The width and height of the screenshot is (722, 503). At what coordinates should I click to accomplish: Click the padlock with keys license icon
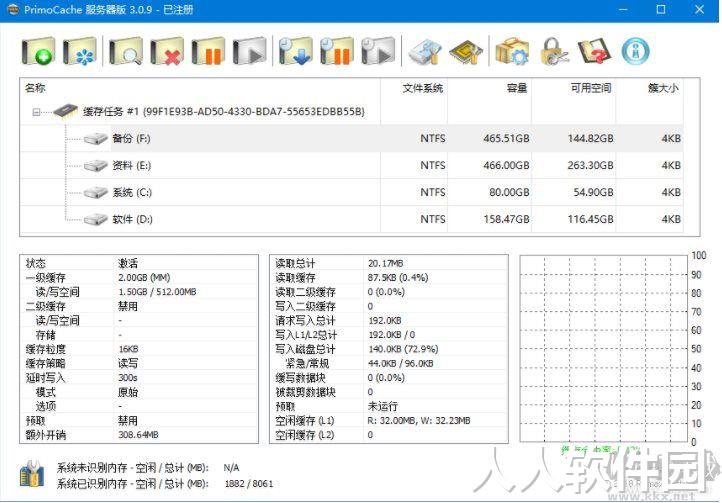point(554,51)
